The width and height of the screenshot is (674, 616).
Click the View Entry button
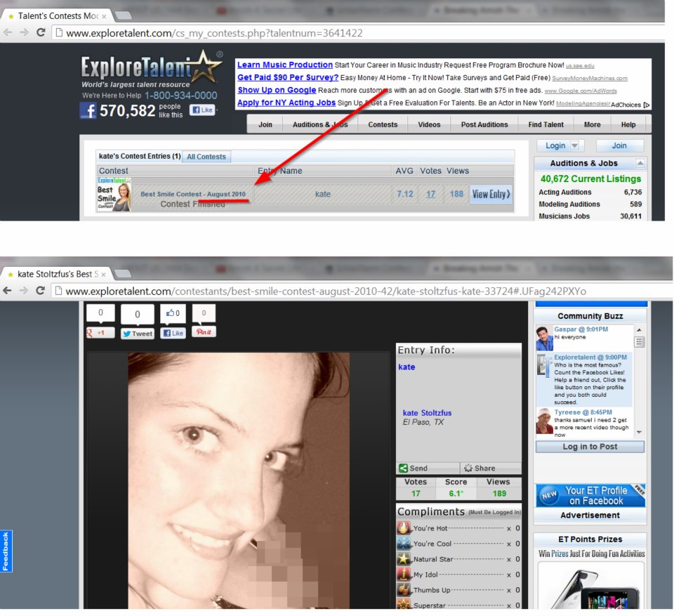pos(491,195)
